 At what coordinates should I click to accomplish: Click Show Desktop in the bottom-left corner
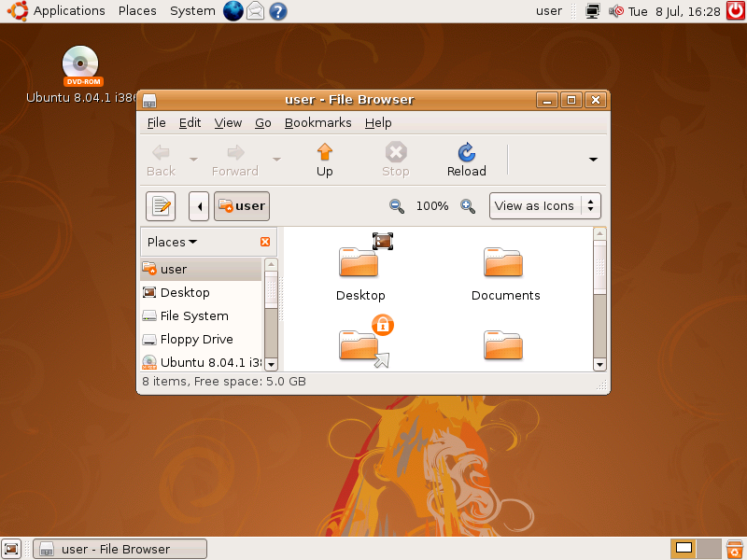pos(11,549)
